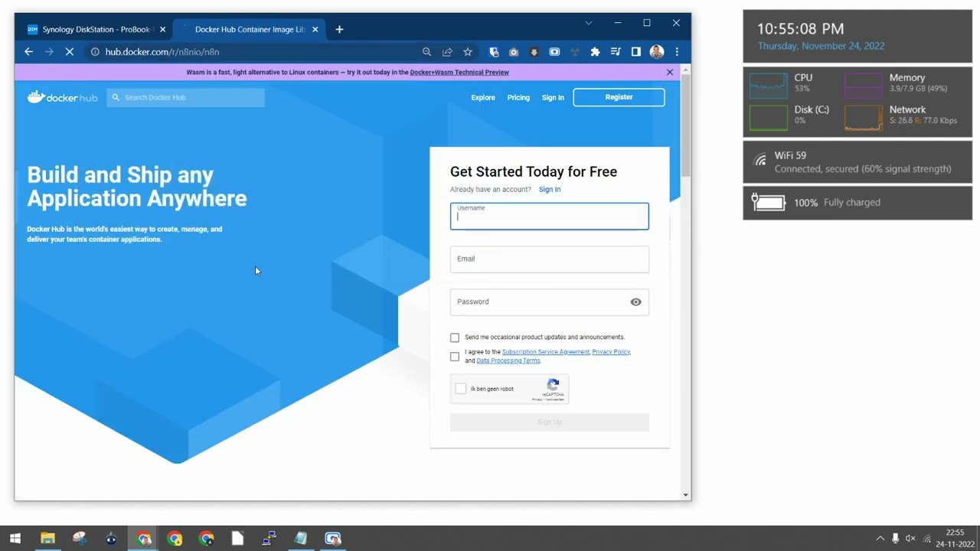
Task: Dismiss the Wasm announcement banner
Action: click(670, 72)
